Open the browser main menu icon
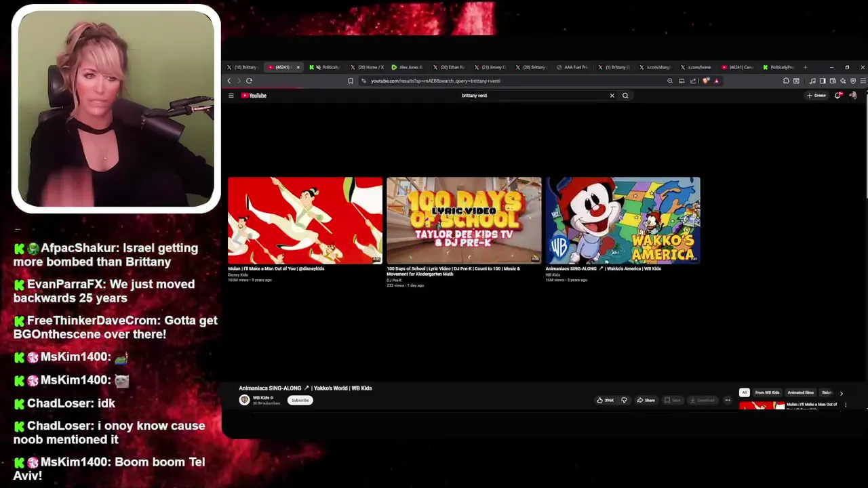Image resolution: width=868 pixels, height=488 pixels. coord(863,81)
